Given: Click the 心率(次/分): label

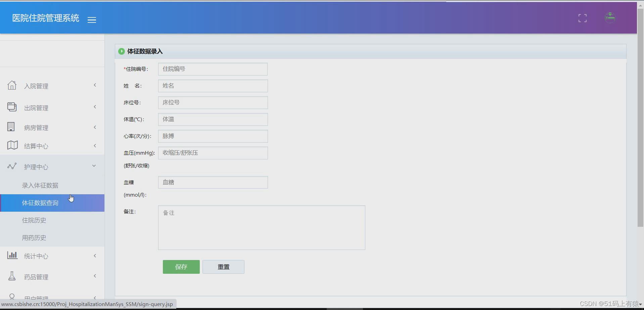Looking at the screenshot, I should coord(137,136).
